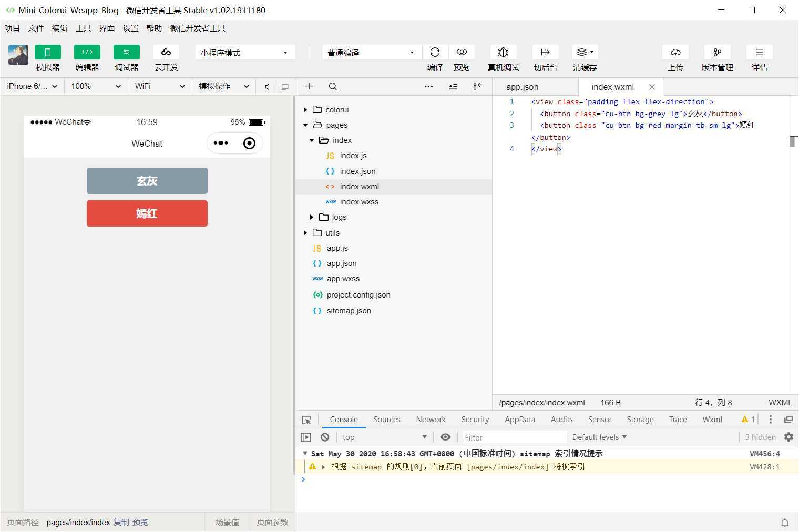
Task: Click the 编译 compile refresh icon
Action: pyautogui.click(x=435, y=52)
